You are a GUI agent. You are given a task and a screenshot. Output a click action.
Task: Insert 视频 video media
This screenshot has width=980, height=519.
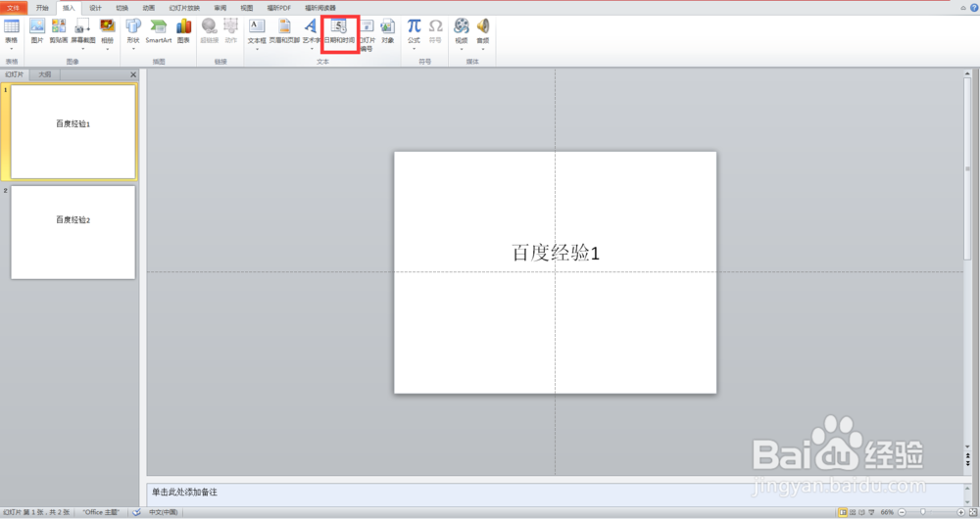462,26
